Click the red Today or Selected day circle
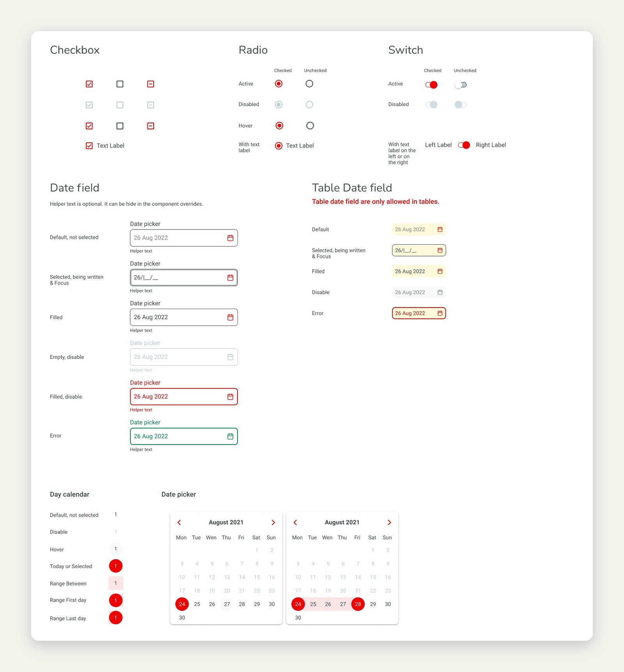Screen dimensions: 624x672 click(115, 566)
